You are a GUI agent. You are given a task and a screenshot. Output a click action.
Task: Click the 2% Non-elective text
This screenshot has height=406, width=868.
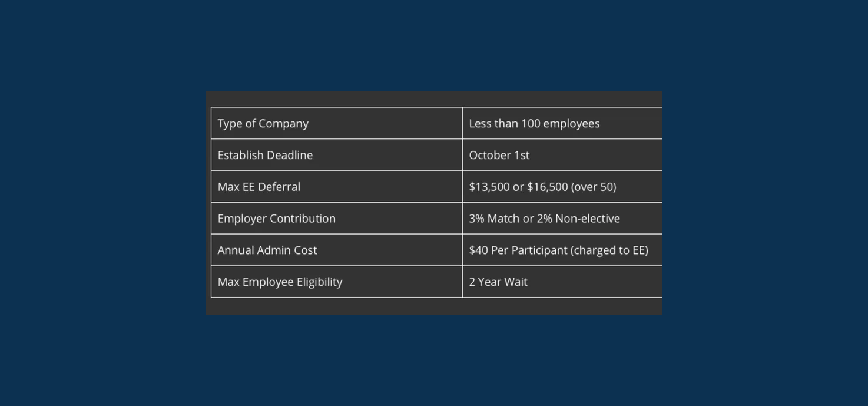(578, 219)
